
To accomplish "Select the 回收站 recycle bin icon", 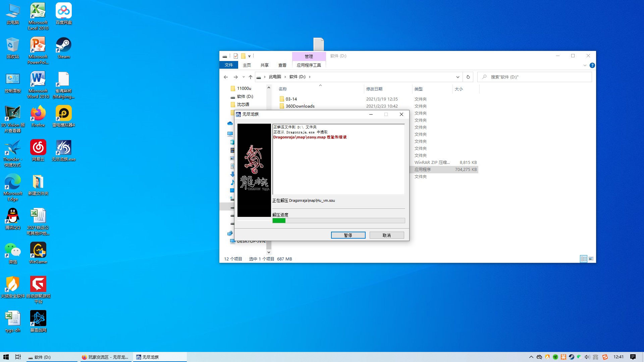I will (x=13, y=48).
